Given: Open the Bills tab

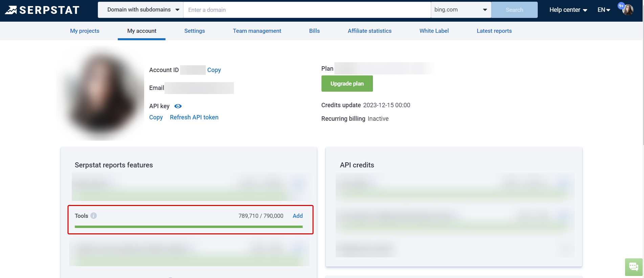Looking at the screenshot, I should (x=314, y=31).
